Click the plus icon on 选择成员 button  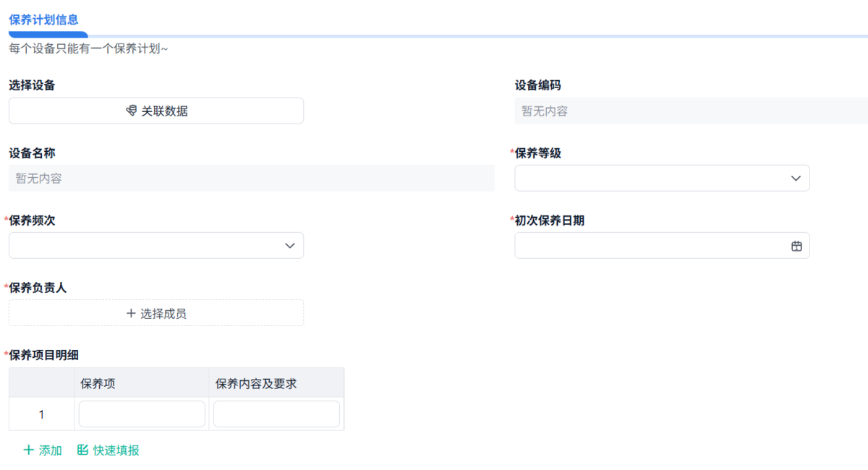[130, 312]
